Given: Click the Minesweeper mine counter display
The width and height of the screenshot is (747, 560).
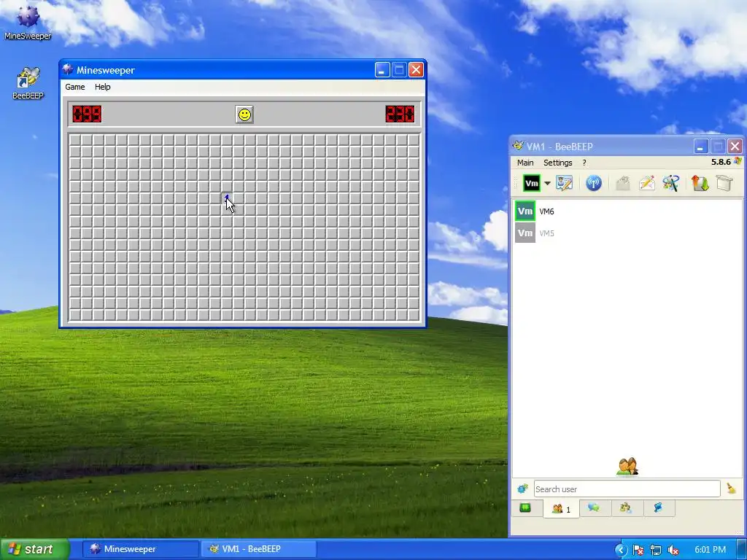Looking at the screenshot, I should [88, 114].
